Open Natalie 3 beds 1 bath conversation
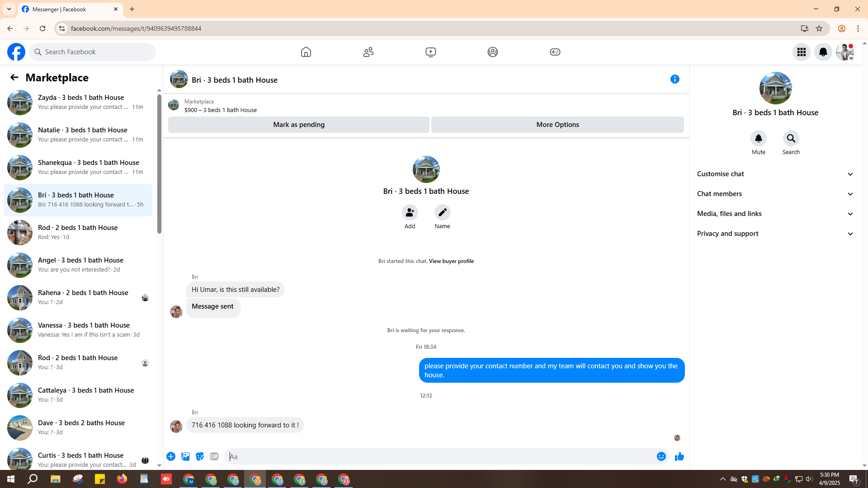868x488 pixels. click(x=78, y=135)
